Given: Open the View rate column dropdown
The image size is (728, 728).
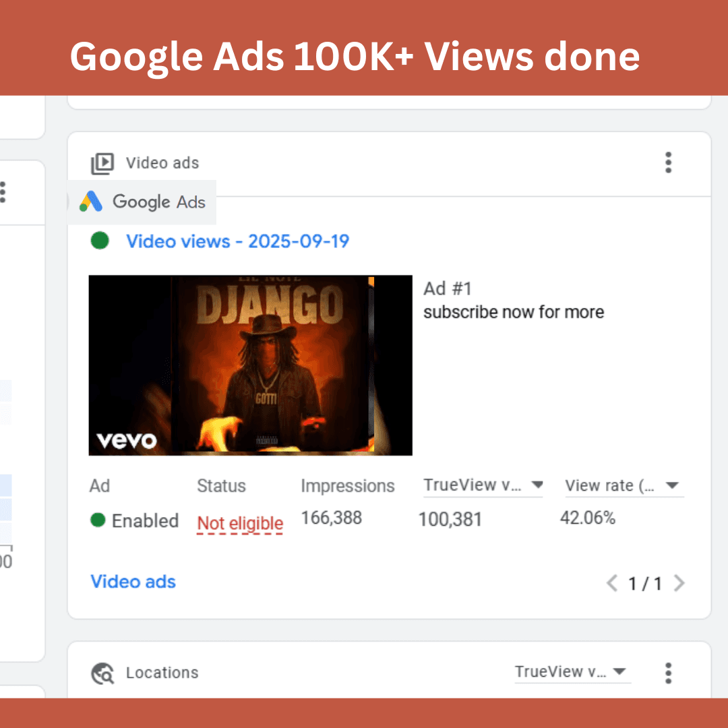Looking at the screenshot, I should tap(624, 485).
